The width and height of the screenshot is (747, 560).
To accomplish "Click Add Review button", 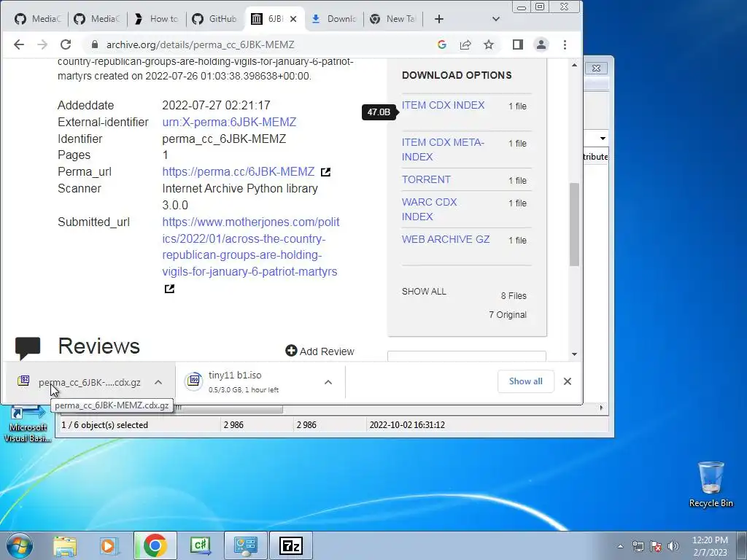I will click(320, 351).
